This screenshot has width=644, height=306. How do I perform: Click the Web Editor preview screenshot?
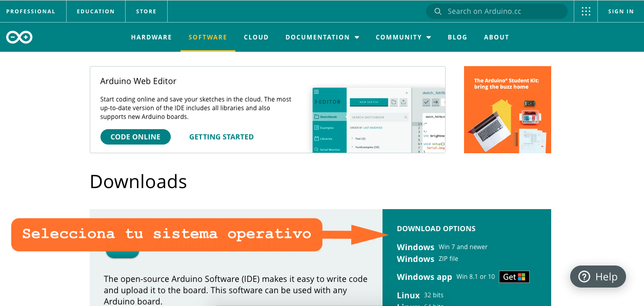[378, 119]
